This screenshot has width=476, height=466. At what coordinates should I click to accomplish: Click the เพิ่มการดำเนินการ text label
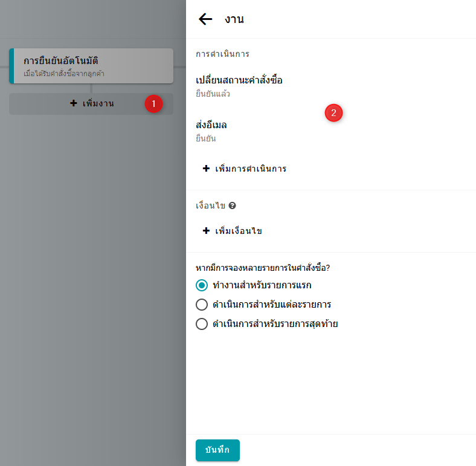(x=251, y=169)
